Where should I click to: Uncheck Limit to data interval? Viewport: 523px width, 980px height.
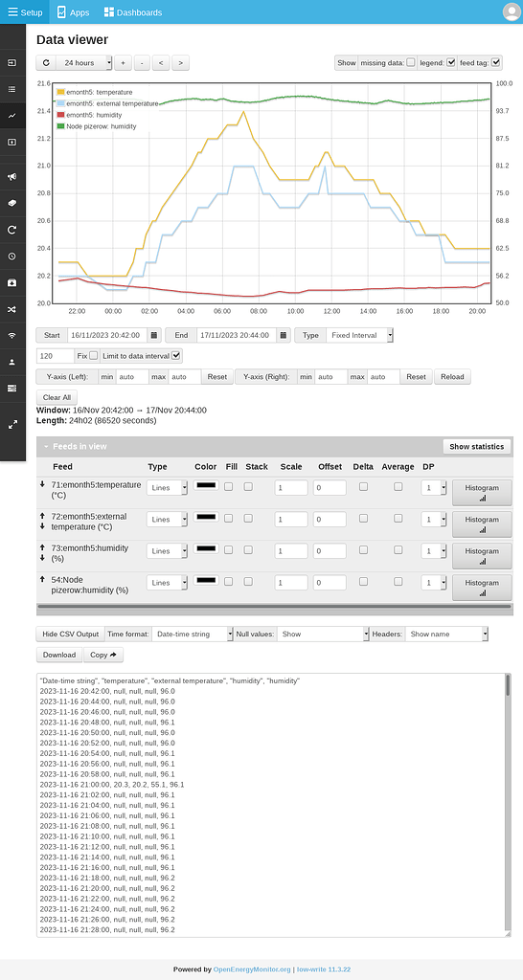coord(176,355)
